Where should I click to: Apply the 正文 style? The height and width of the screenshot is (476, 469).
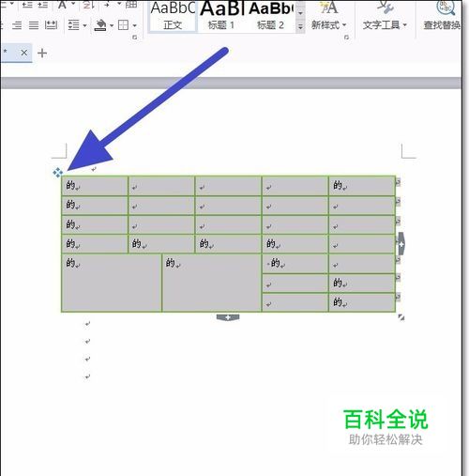point(173,16)
